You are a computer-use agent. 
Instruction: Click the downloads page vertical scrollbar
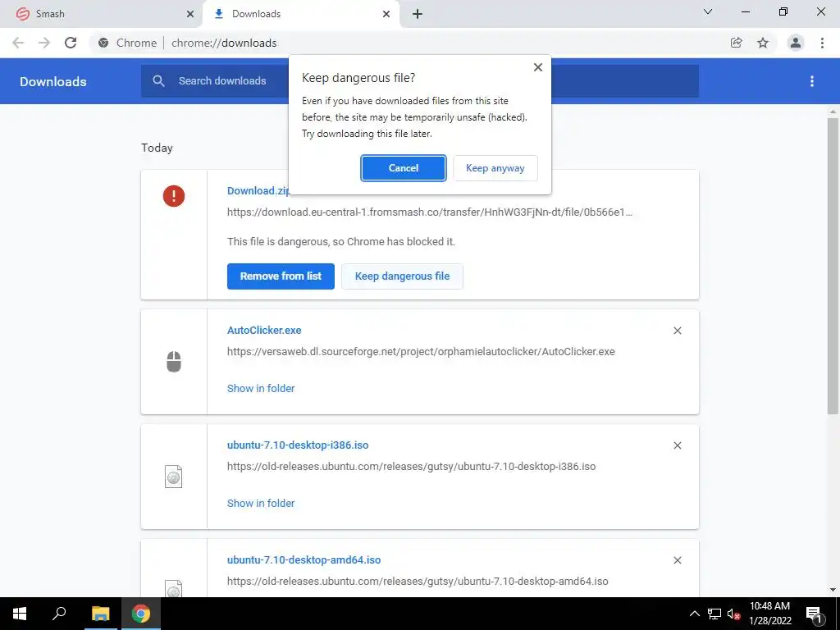pos(833,266)
